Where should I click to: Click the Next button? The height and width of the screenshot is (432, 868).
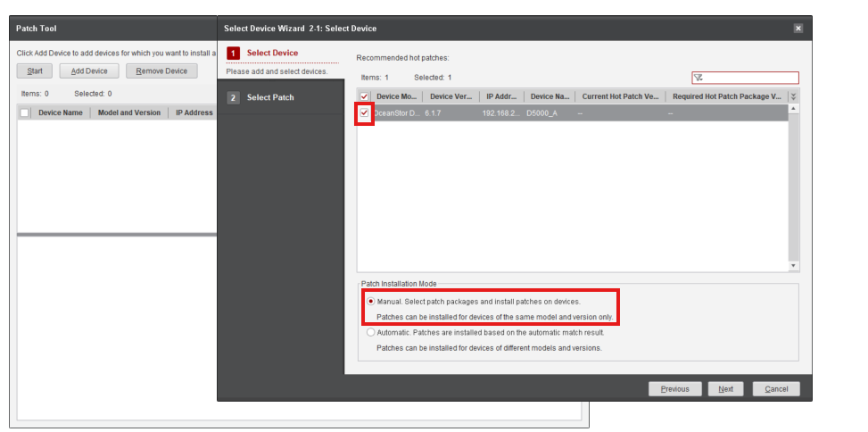(x=725, y=389)
